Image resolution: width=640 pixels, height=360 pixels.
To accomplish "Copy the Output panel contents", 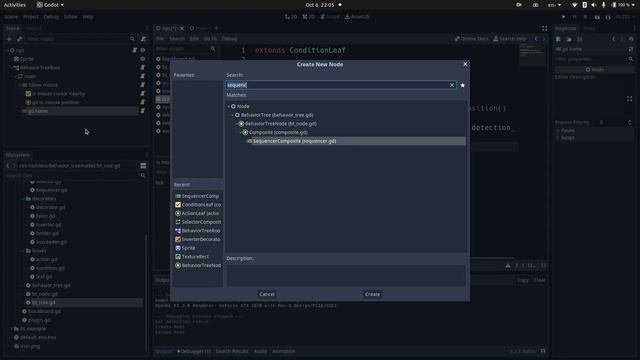I will coord(523,280).
